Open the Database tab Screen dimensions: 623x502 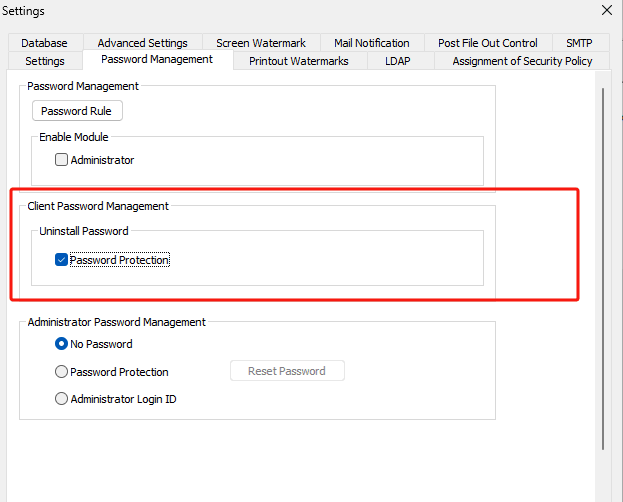click(x=44, y=43)
